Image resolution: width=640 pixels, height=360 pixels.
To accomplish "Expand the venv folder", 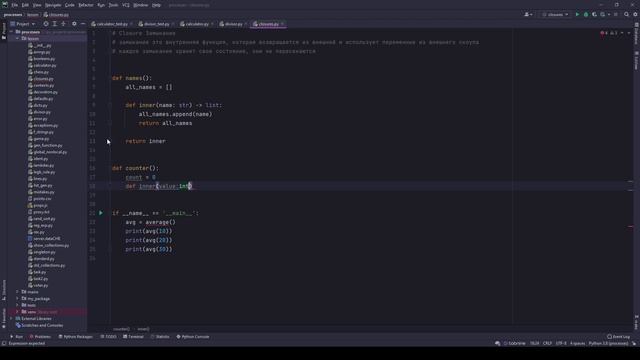I will (18, 312).
